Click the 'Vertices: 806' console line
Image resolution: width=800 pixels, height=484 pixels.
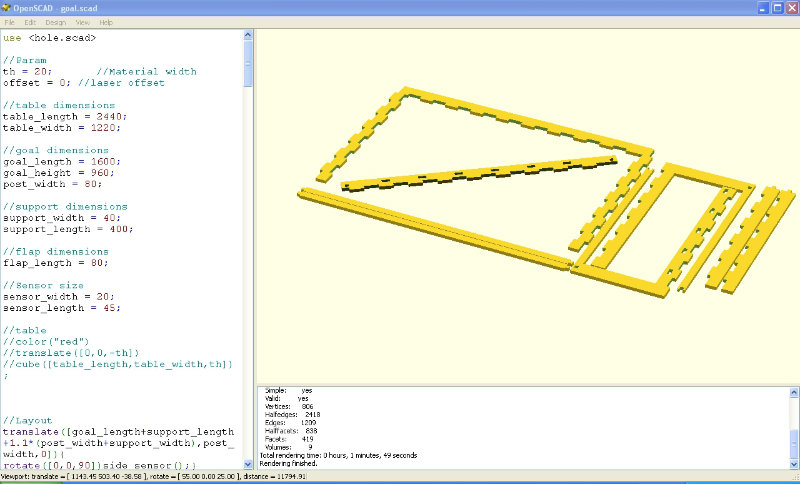[289, 406]
